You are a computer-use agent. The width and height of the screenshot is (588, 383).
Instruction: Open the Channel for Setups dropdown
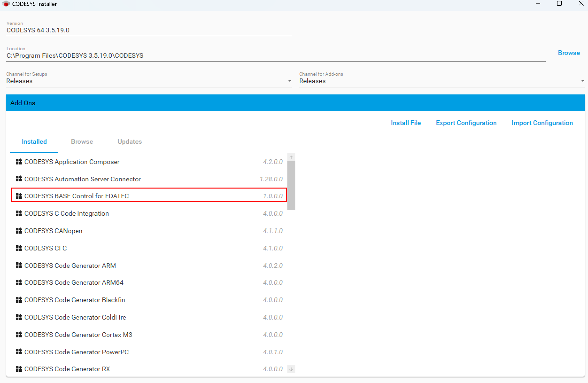(x=290, y=81)
